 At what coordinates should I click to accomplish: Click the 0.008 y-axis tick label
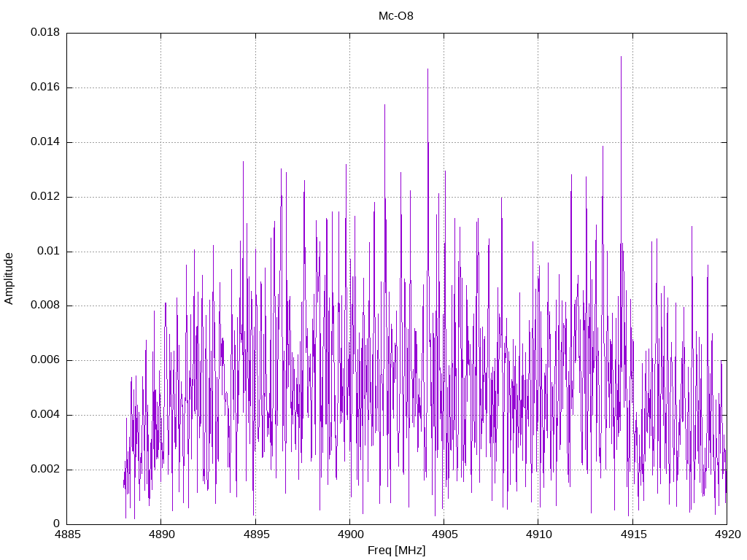click(x=45, y=306)
